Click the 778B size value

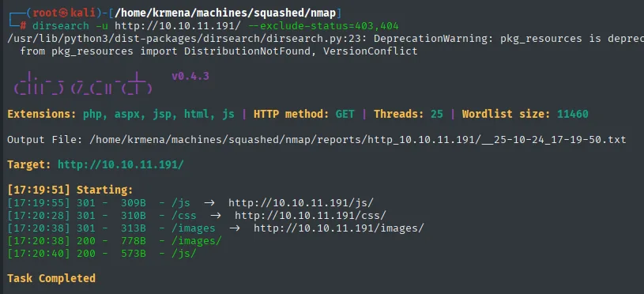134,241
